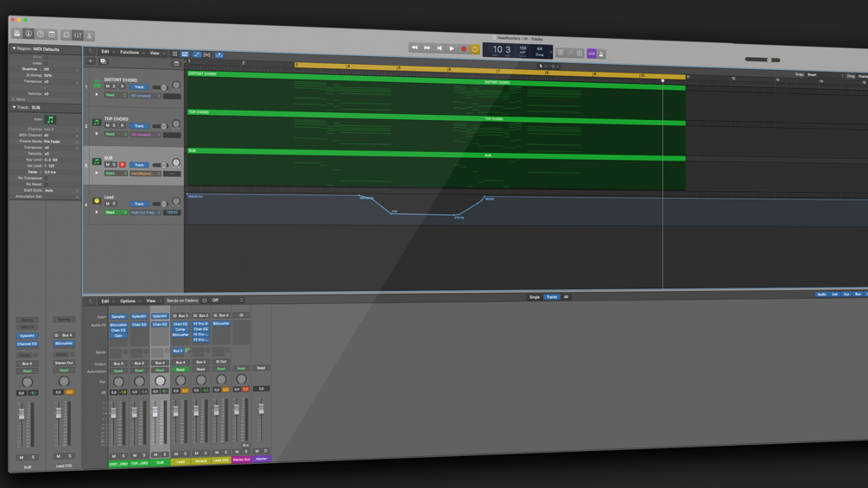
Task: Expand DISTORT CHORD track automation lanes
Action: coord(97,95)
